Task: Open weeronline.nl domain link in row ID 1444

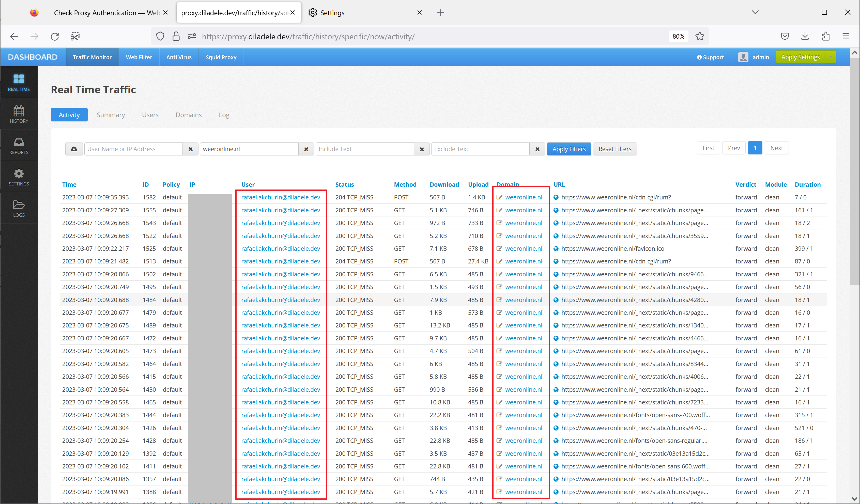Action: [x=524, y=415]
